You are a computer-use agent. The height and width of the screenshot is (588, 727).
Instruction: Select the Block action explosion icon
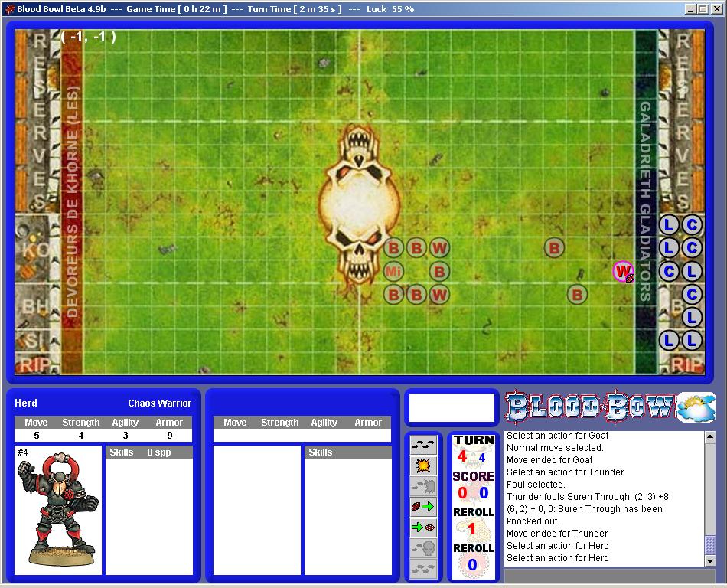point(423,465)
